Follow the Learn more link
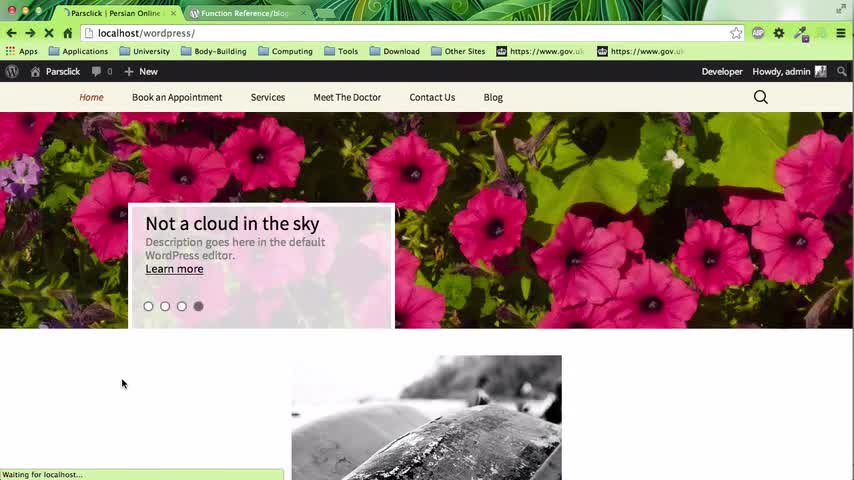This screenshot has width=854, height=480. 174,269
